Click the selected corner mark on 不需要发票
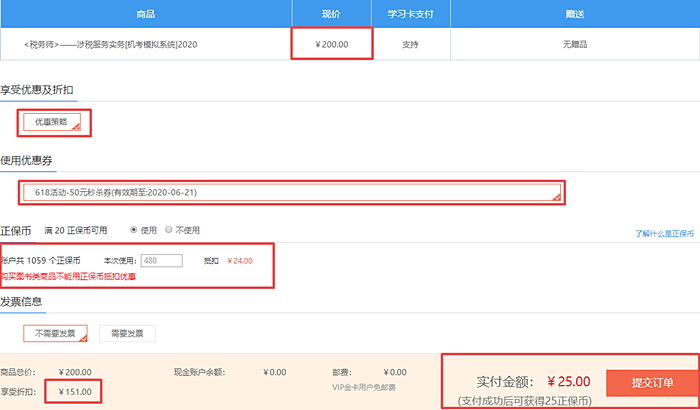This screenshot has height=410, width=700. [83, 337]
